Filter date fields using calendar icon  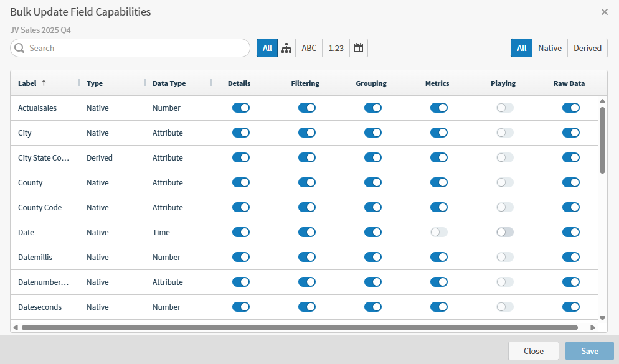coord(358,48)
